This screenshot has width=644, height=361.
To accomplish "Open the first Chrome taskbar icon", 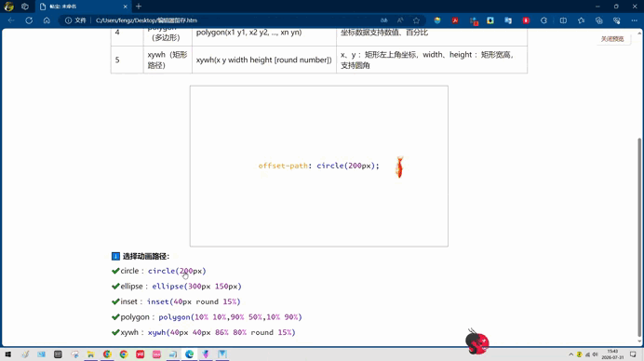I will pyautogui.click(x=107, y=354).
